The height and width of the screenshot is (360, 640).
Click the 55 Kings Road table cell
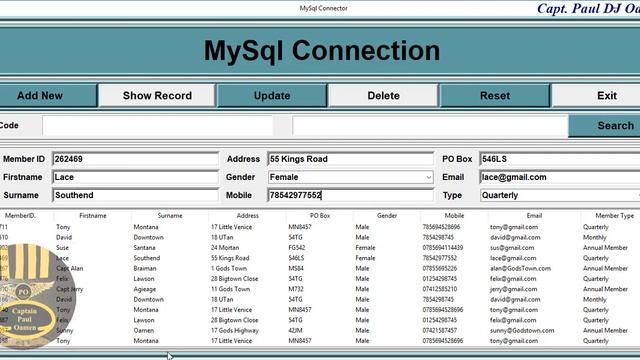click(x=230, y=258)
